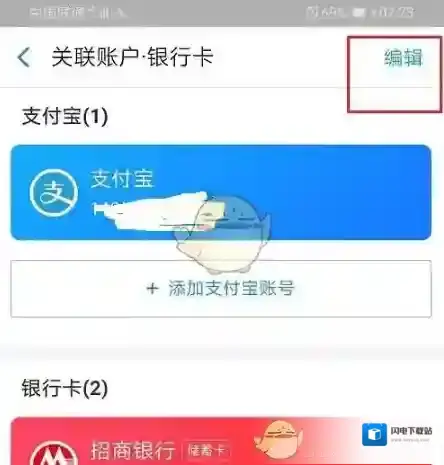The image size is (444, 465).
Task: Tap the battery icon in status bar
Action: pos(359,13)
